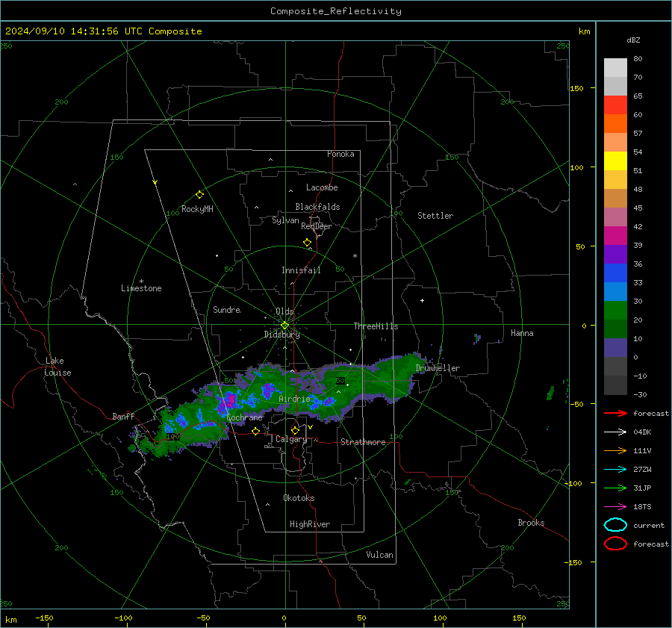672x628 pixels.
Task: Click the green 31JP arrow icon
Action: point(615,488)
